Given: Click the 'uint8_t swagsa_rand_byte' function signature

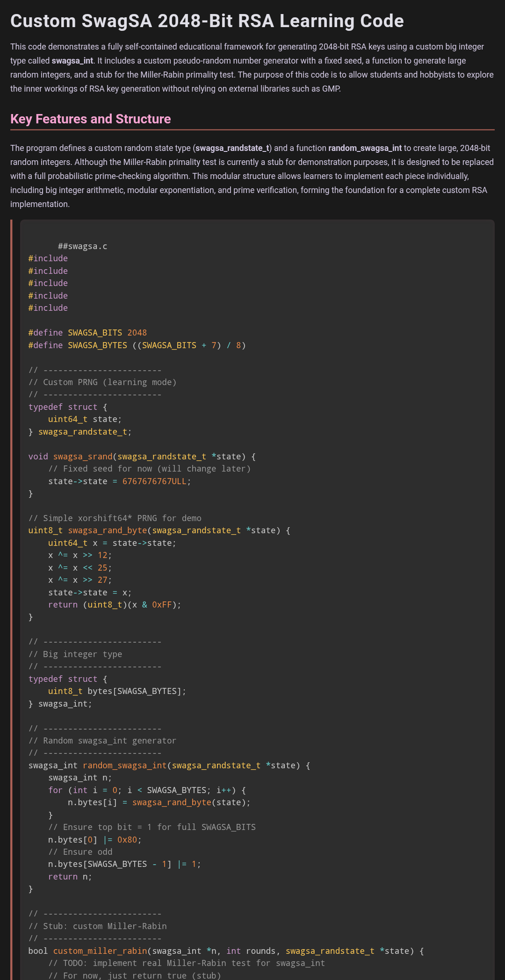Looking at the screenshot, I should tap(159, 530).
